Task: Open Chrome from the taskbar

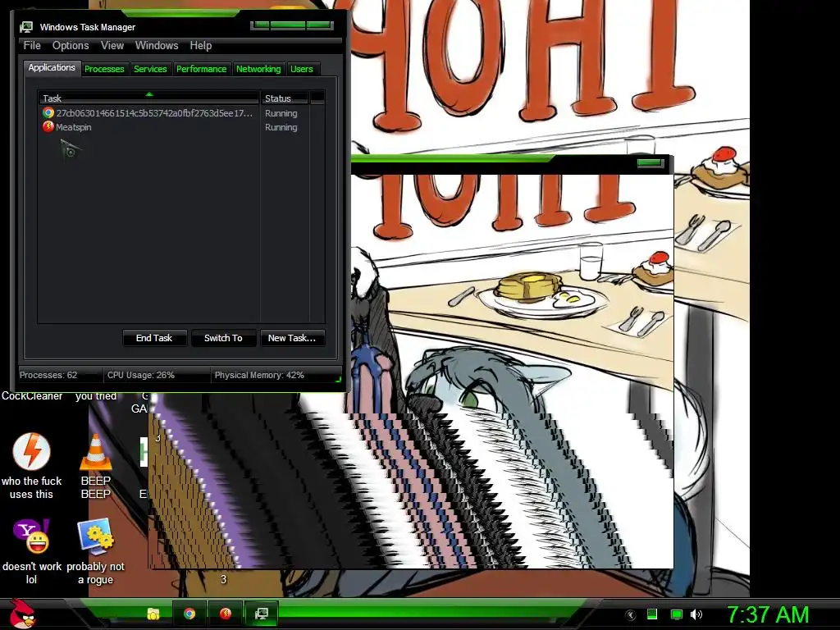Action: (189, 614)
